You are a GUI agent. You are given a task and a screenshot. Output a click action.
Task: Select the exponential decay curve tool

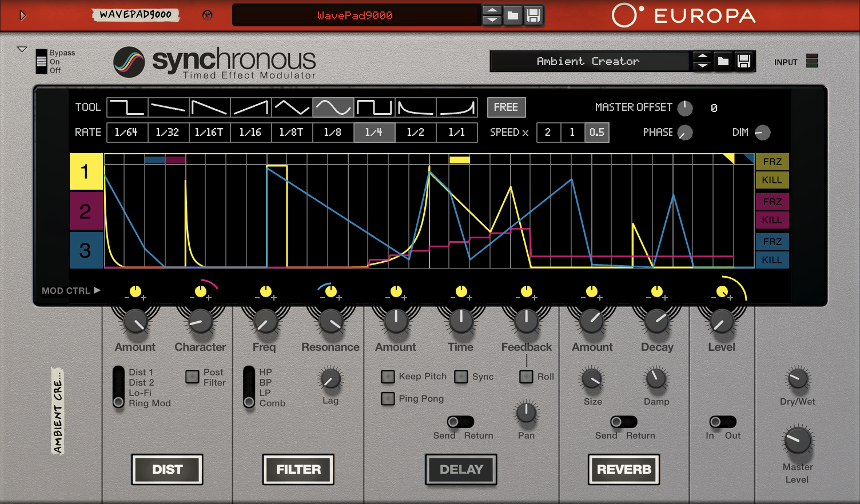click(x=416, y=107)
